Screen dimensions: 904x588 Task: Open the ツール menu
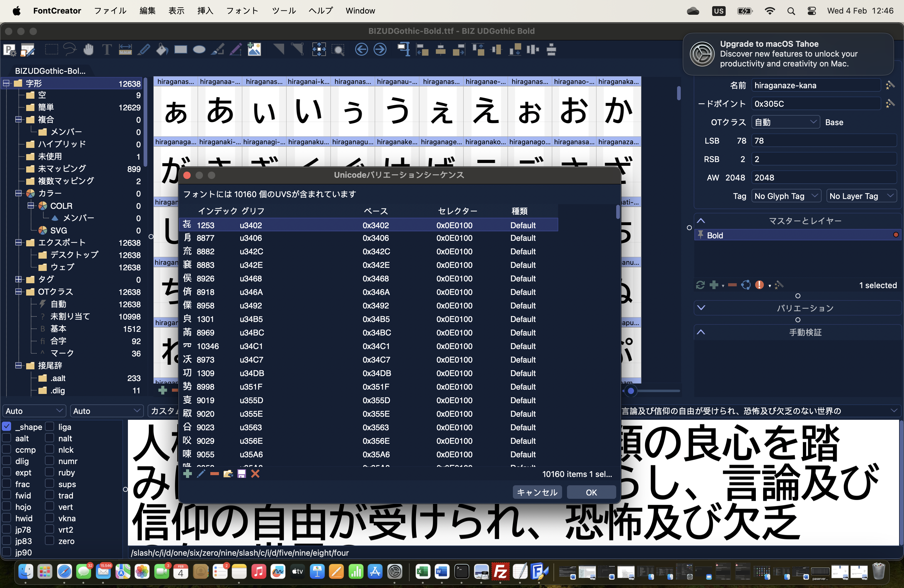pos(284,11)
